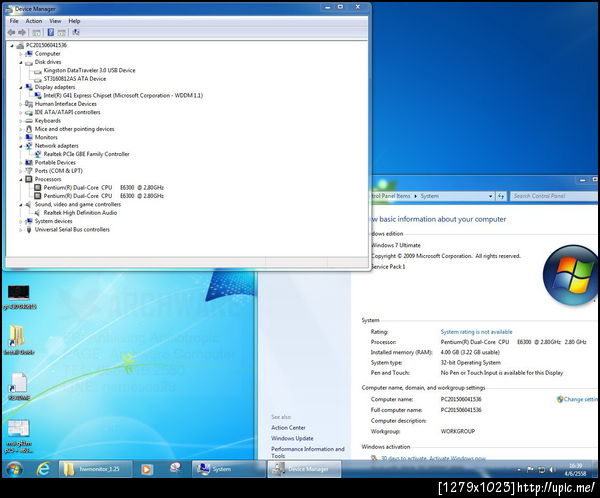
Task: Expand IDE ATA/ATAPI controllers category
Action: tap(21, 113)
